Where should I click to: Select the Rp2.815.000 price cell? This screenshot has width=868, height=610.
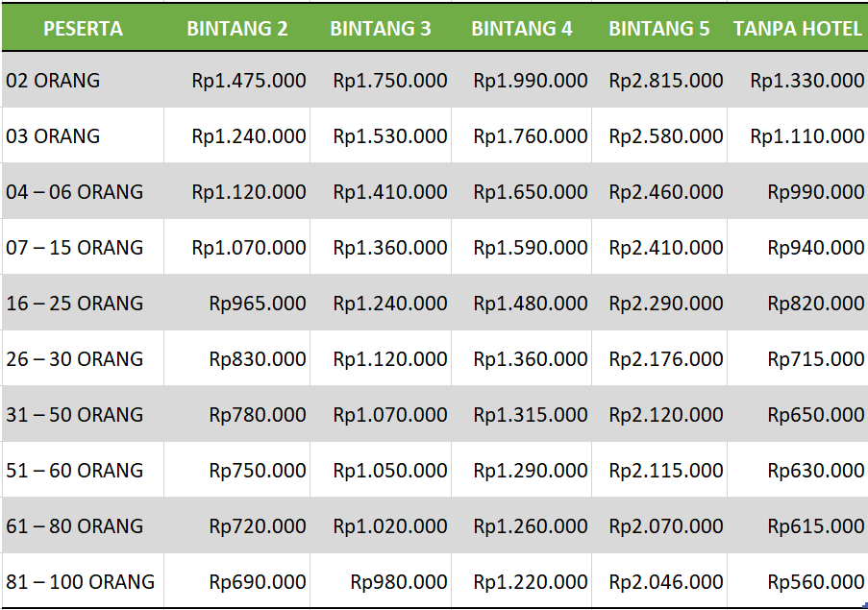(x=666, y=81)
